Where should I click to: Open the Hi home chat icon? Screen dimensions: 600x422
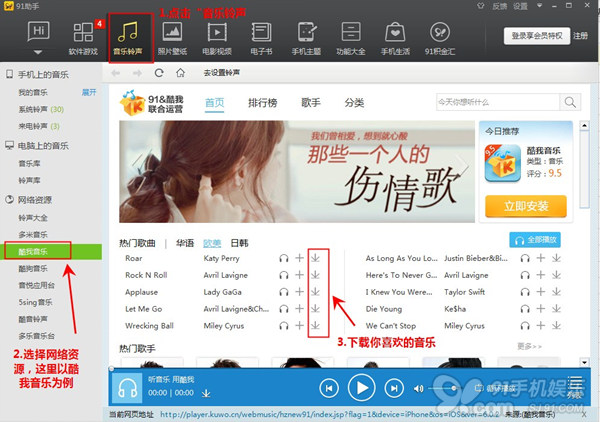38,31
